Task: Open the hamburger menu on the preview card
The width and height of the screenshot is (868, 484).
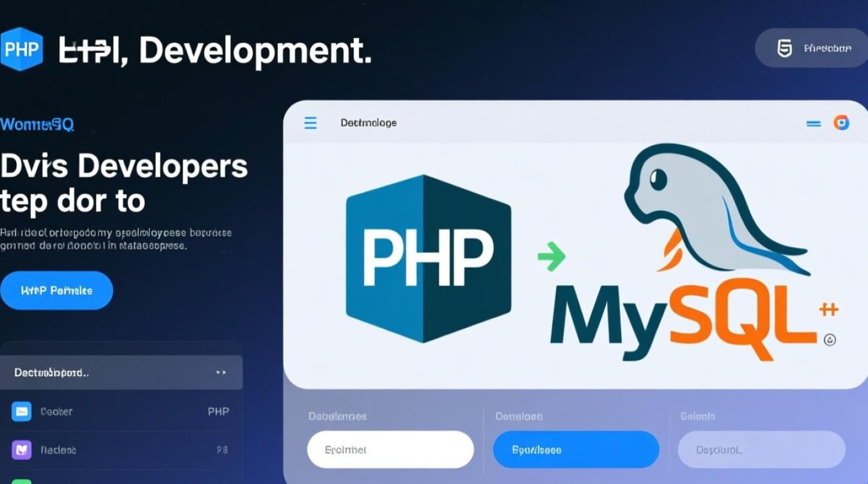Action: (x=310, y=123)
